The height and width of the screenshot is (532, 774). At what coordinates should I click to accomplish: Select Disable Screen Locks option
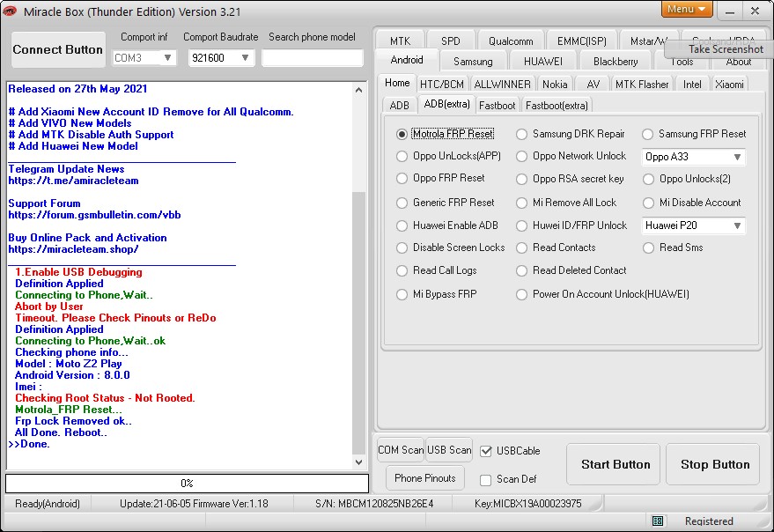(x=402, y=248)
